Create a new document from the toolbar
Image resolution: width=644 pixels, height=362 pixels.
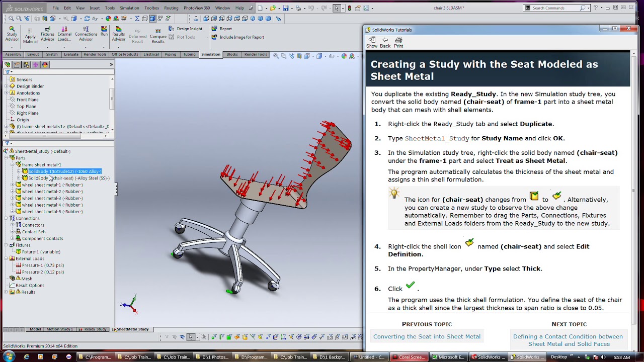[x=260, y=8]
